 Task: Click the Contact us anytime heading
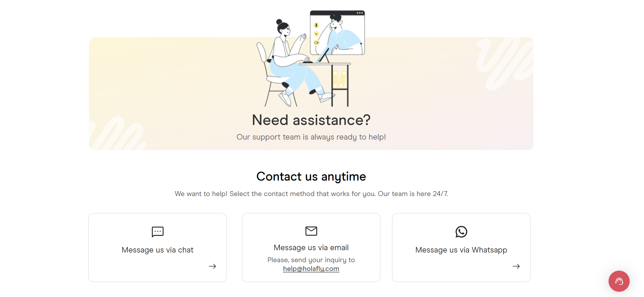(311, 176)
